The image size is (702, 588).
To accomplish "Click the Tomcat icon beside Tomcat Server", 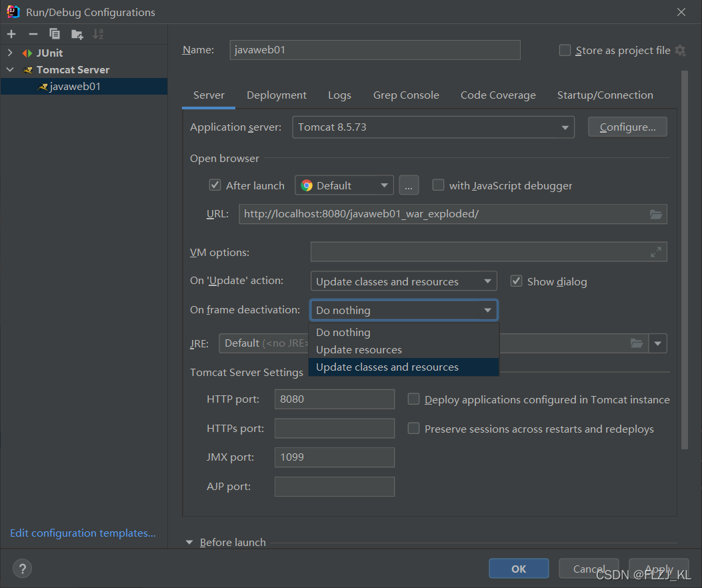I will coord(28,70).
